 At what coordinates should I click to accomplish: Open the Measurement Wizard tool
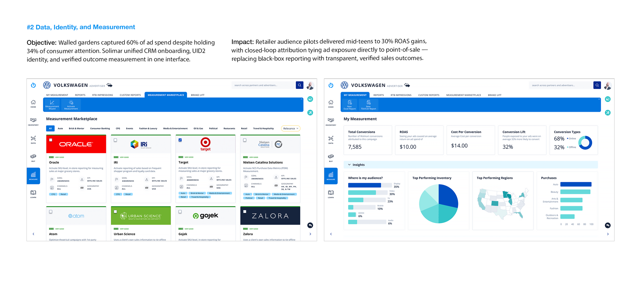tap(52, 105)
